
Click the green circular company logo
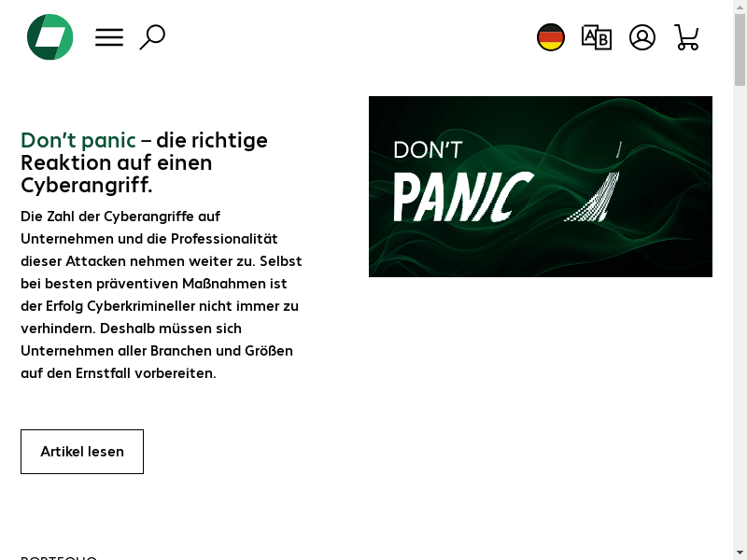(x=50, y=37)
